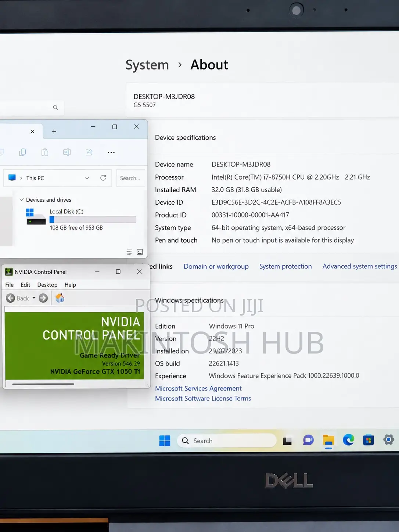
Task: Click the Device specifications section header
Action: click(186, 137)
